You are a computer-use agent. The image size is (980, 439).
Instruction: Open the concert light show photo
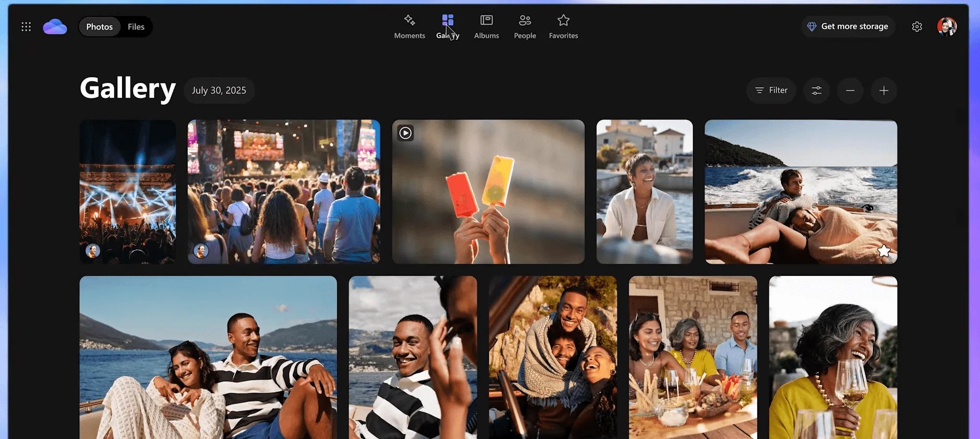pos(127,192)
